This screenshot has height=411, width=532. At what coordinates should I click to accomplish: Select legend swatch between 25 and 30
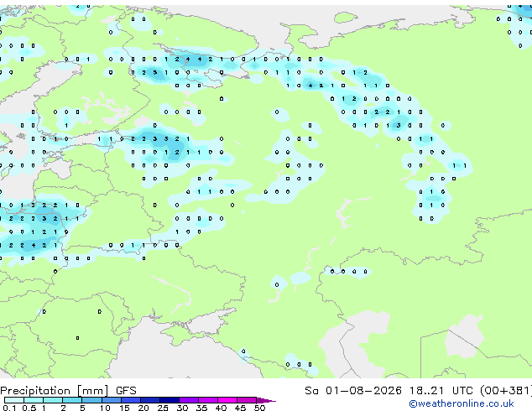(170, 400)
